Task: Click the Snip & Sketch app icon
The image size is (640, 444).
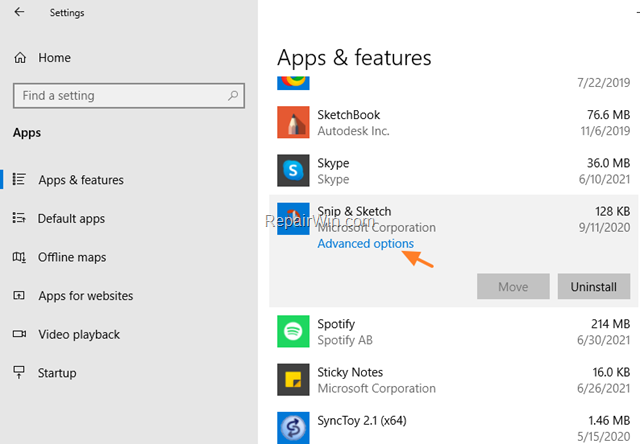Action: (293, 219)
